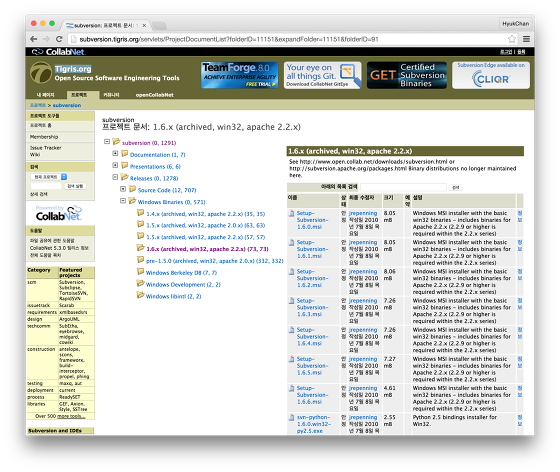Click the browser address bar URL
This screenshot has width=560, height=472.
[x=229, y=39]
